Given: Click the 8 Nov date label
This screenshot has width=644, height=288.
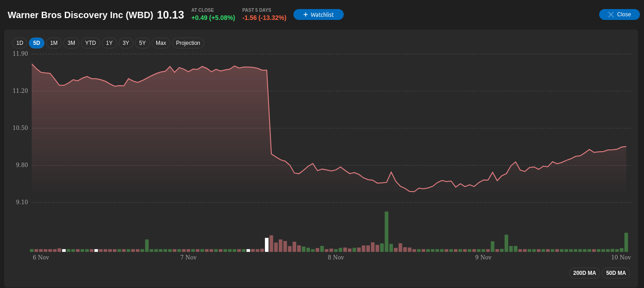Looking at the screenshot, I should coord(336,258).
